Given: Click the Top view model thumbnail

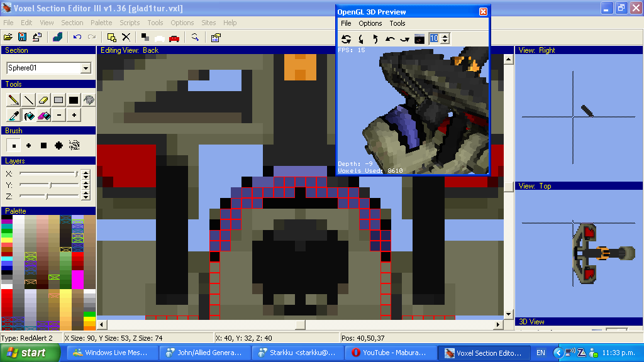Looking at the screenshot, I should pyautogui.click(x=604, y=253).
